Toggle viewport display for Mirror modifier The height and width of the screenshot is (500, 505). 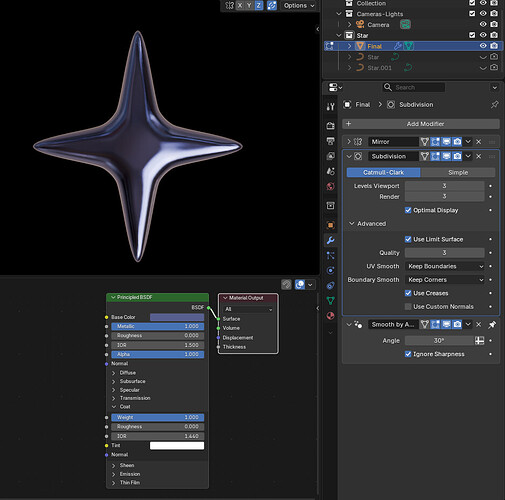click(x=446, y=142)
